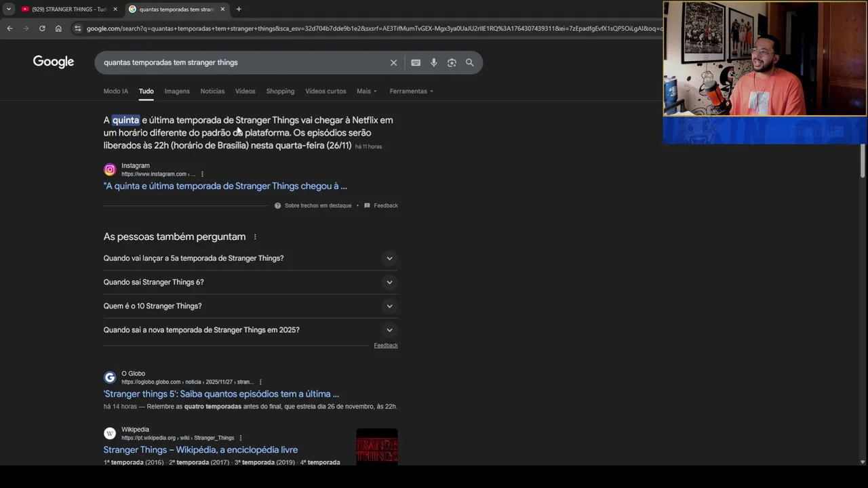Clear the search query with X icon
Viewport: 868px width, 488px height.
393,62
